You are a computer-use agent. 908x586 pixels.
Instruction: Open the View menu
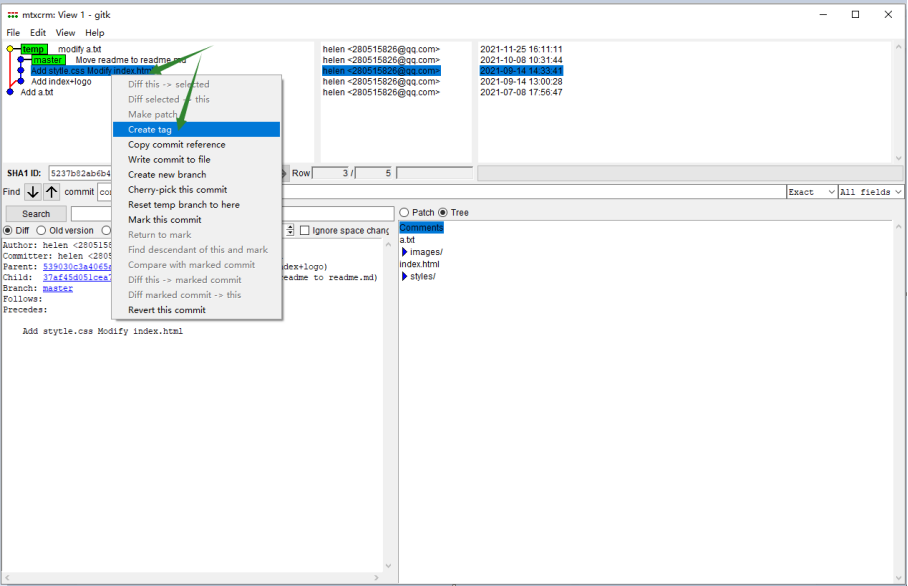point(65,33)
